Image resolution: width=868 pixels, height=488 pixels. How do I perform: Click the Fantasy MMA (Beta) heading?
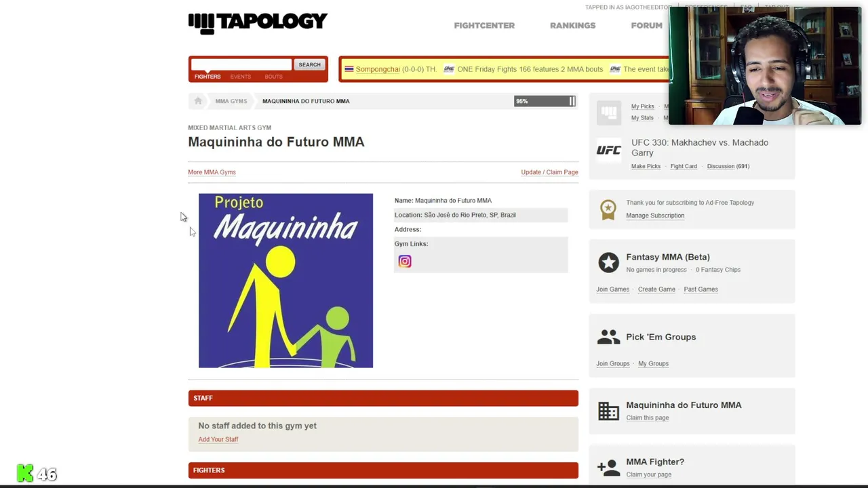pyautogui.click(x=668, y=257)
